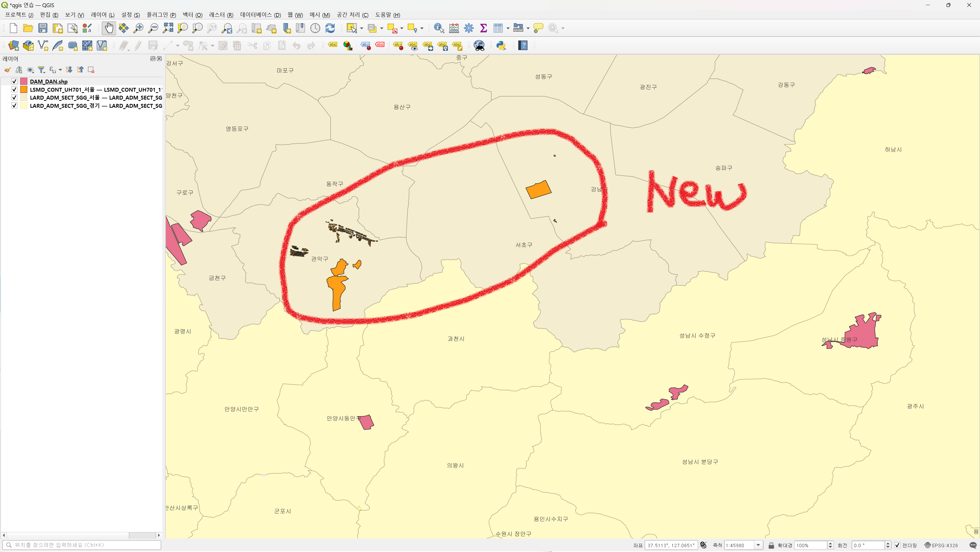Open the measure tool dropdown arrow

pos(528,28)
